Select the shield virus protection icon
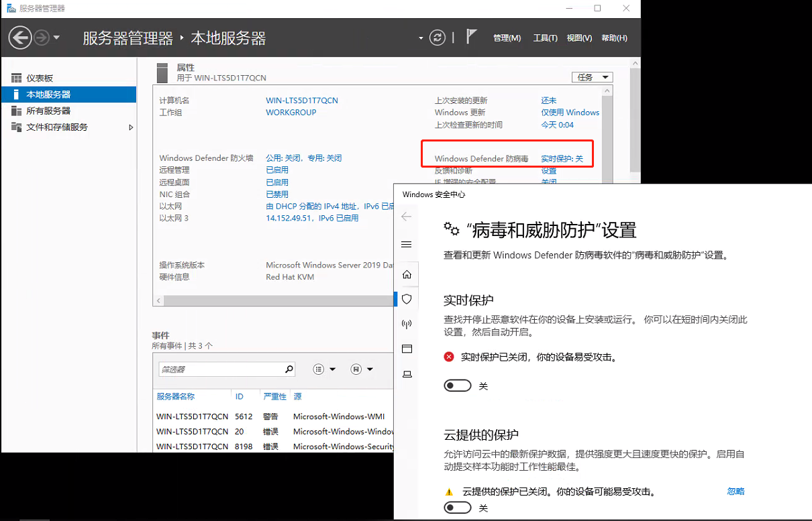Screen dimensions: 812x521 [406, 299]
